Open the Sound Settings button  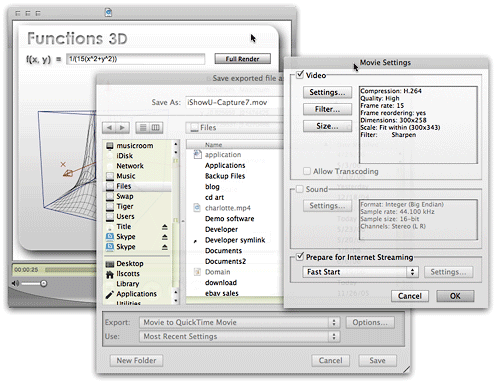tap(327, 206)
